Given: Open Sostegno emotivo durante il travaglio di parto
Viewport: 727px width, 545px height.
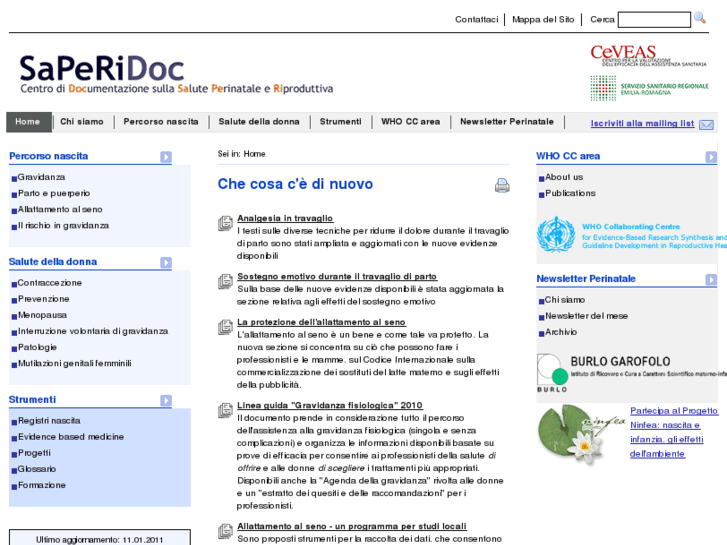Looking at the screenshot, I should [x=337, y=276].
